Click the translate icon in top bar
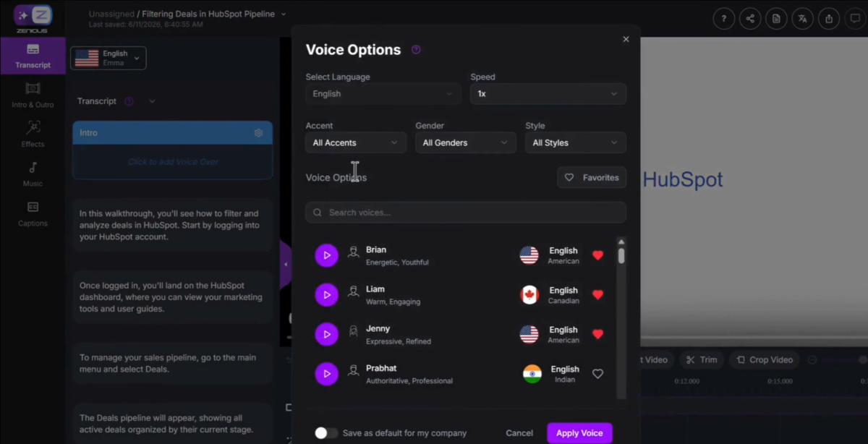 [x=803, y=19]
